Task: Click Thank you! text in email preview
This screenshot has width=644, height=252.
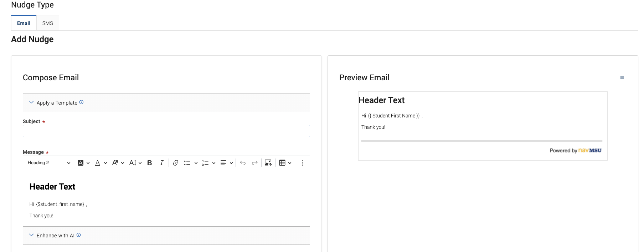Action: [x=373, y=127]
